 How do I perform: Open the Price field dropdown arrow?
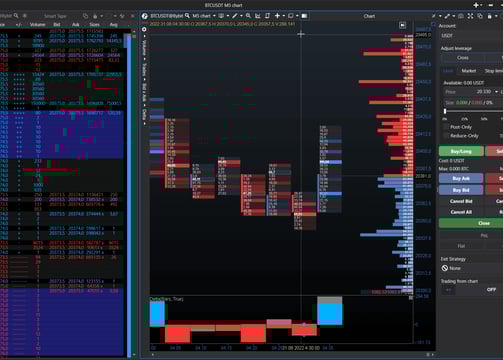496,92
